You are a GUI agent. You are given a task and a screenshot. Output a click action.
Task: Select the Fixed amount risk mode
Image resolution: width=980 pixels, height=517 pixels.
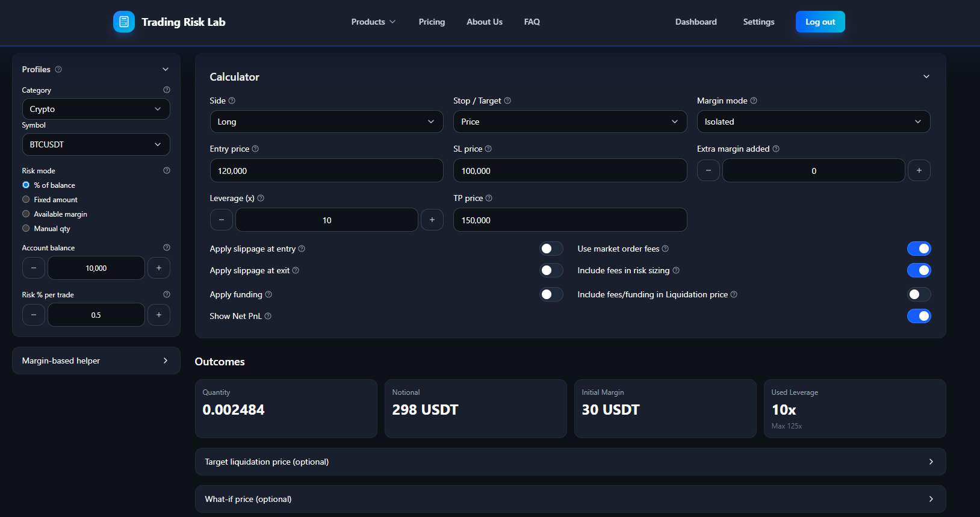click(x=26, y=199)
